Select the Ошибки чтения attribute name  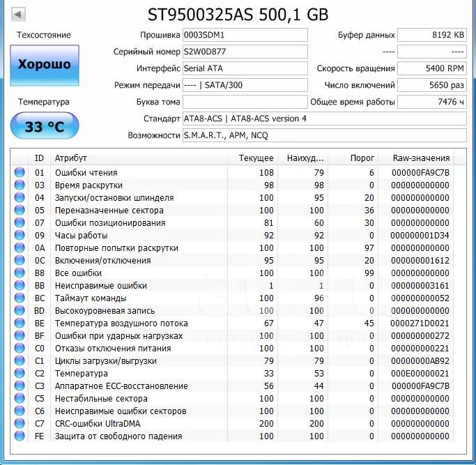[86, 172]
